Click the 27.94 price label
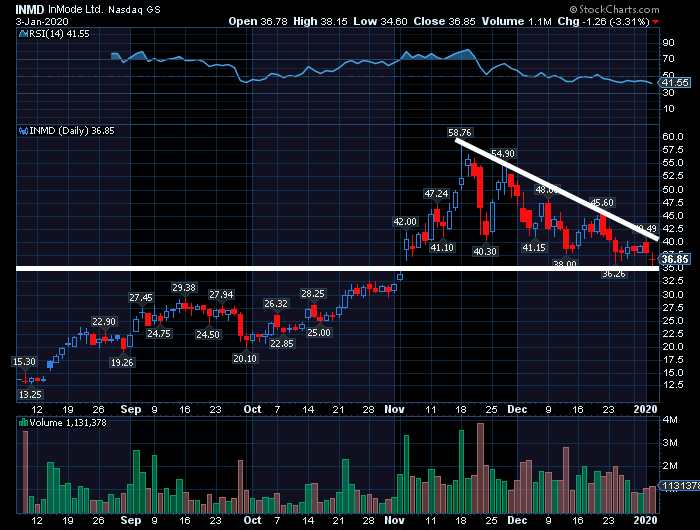This screenshot has width=700, height=530. coord(221,295)
